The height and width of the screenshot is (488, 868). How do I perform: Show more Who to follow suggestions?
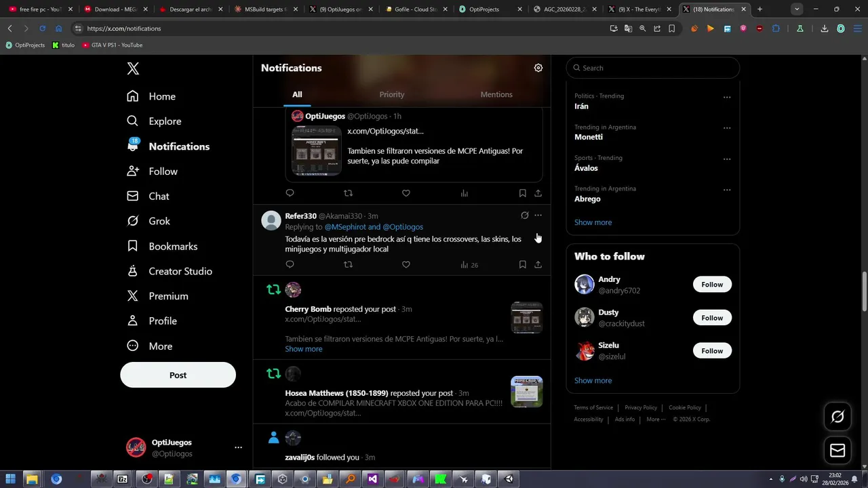[593, 380]
